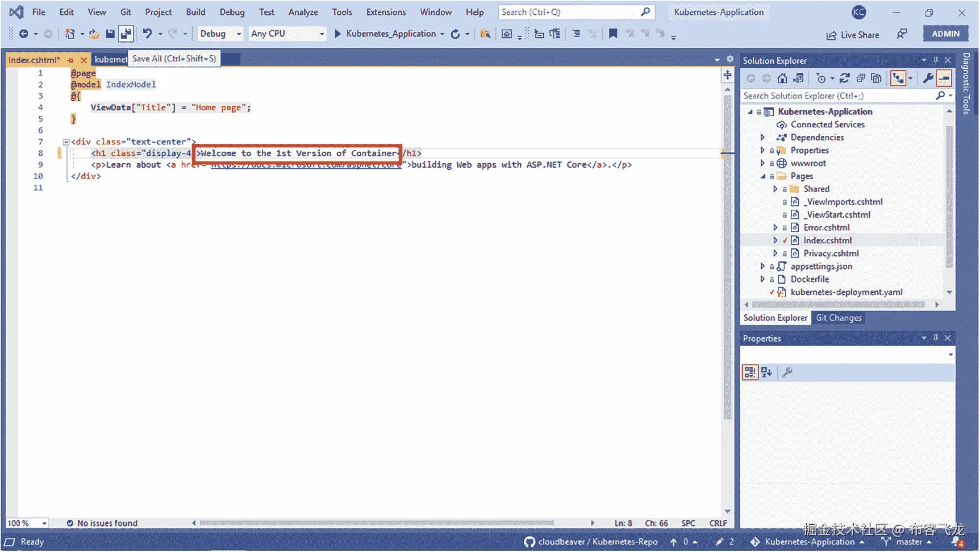Navigate backward with the toolbar arrow
Viewport: 980px width, 552px height.
23,34
